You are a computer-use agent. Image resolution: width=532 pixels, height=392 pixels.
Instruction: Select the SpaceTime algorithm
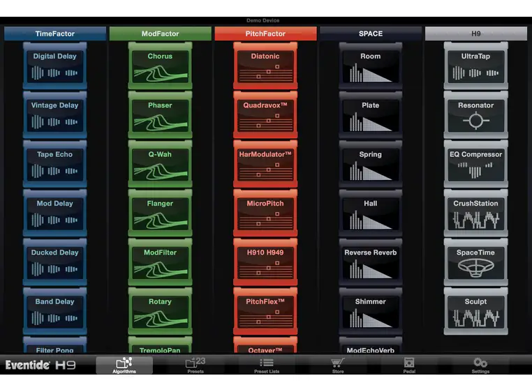pyautogui.click(x=475, y=262)
